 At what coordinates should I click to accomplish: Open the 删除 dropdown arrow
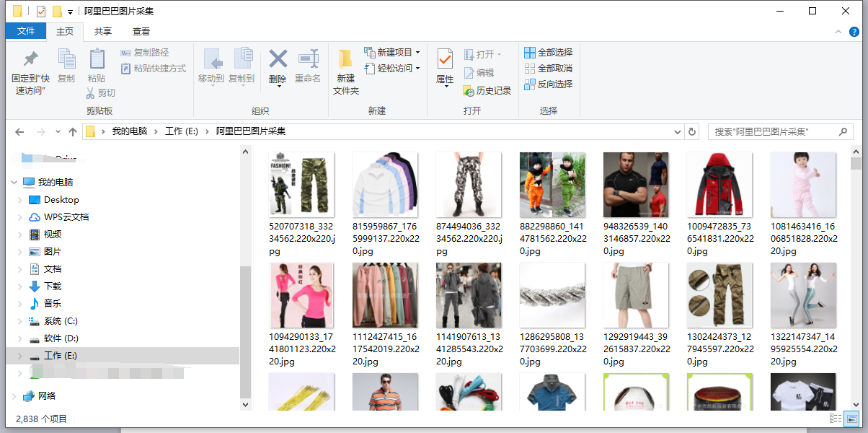tap(278, 87)
